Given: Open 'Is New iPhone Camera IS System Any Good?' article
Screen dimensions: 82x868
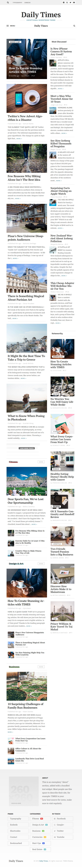Looking at the screenshot, I should click(61, 51).
